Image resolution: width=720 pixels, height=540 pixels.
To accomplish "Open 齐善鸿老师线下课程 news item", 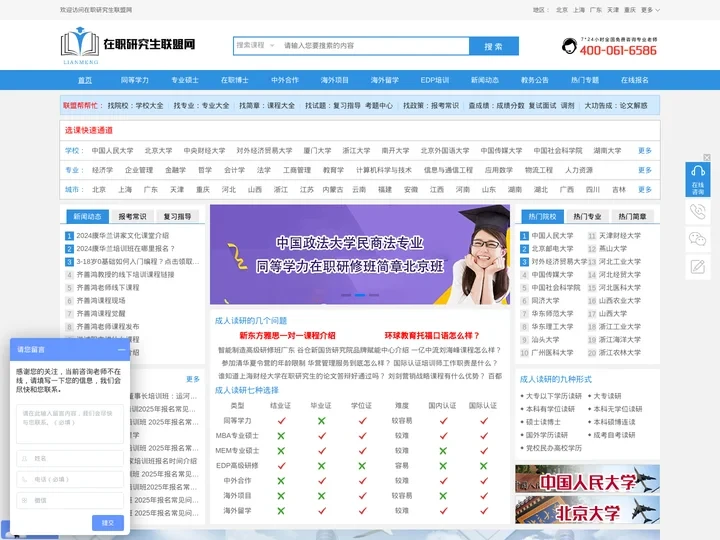I will (x=108, y=287).
